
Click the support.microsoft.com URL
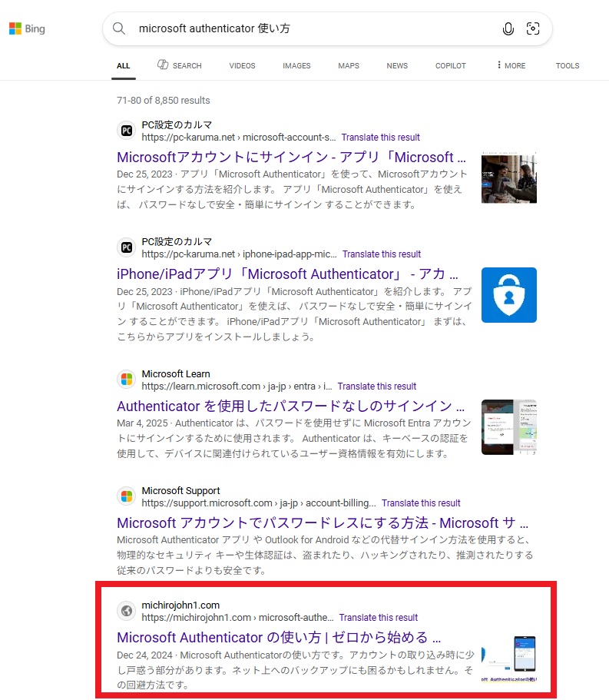click(259, 503)
